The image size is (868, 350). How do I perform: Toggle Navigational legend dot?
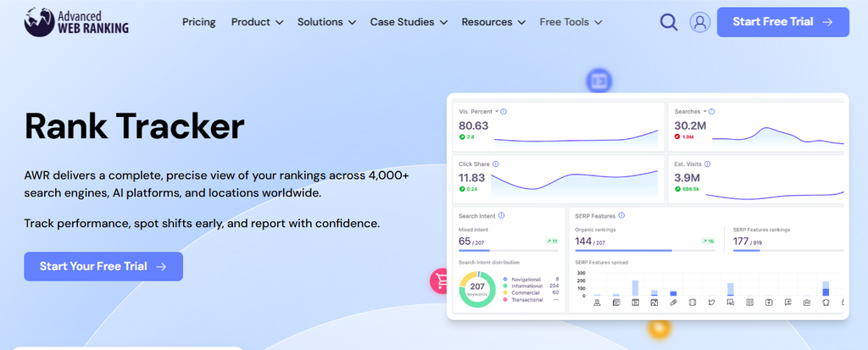click(x=505, y=279)
